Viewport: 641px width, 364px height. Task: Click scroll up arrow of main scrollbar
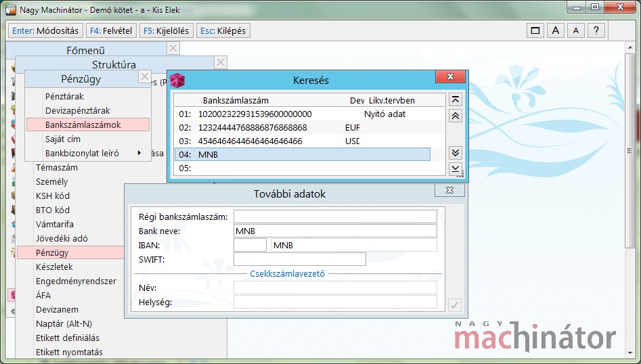630,48
